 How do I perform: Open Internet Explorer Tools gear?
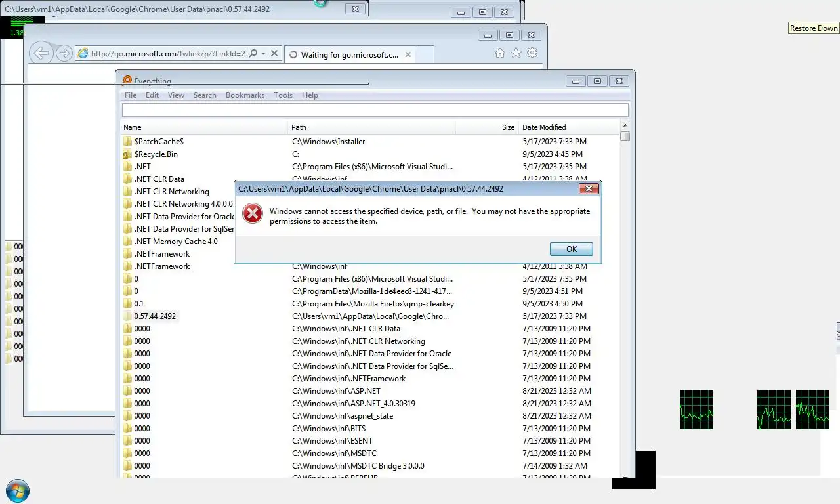[532, 53]
